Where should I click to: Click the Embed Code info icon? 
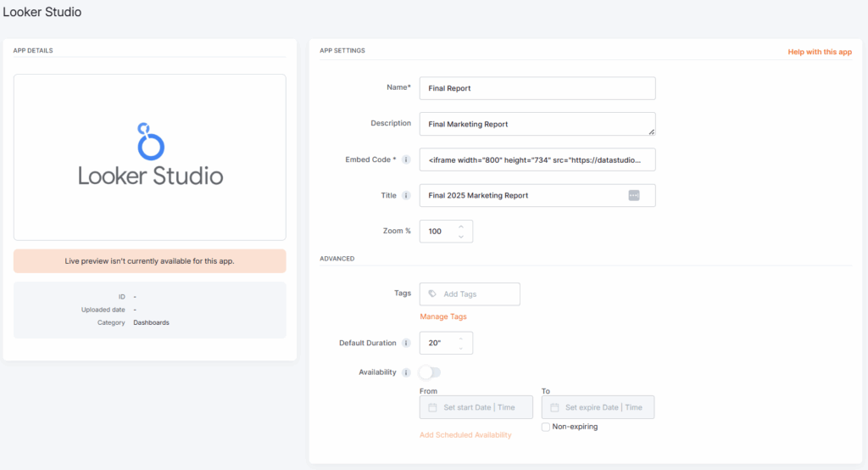point(406,159)
